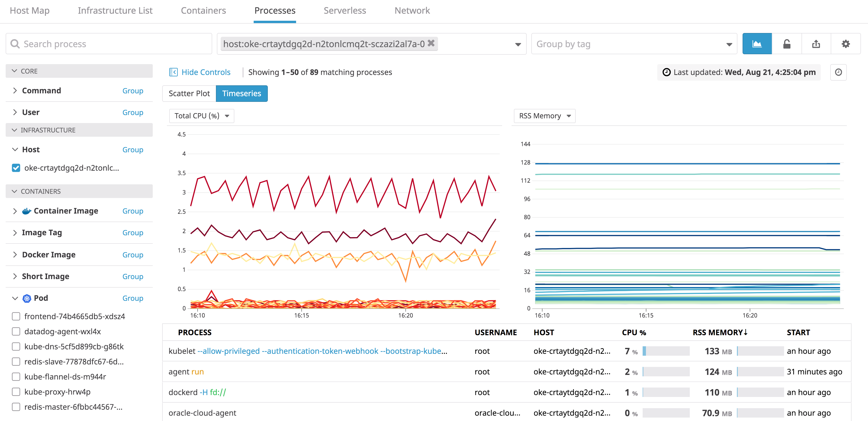Open the settings gear icon
The image size is (868, 421).
pyautogui.click(x=846, y=43)
